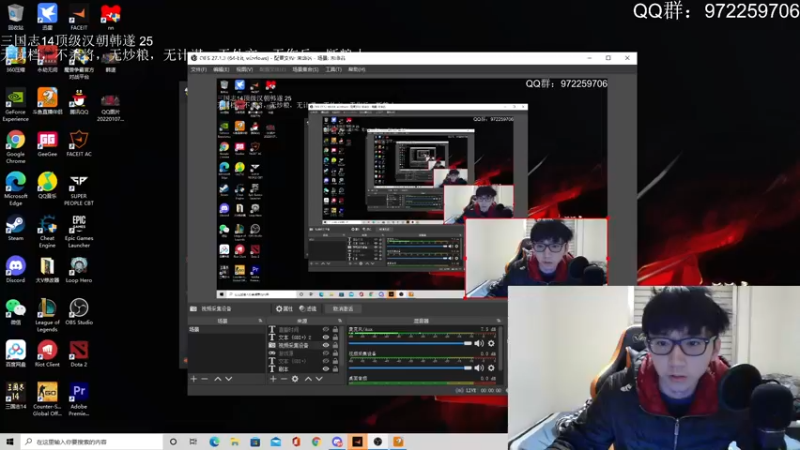
Task: Open the Adobe Premiere desktop shortcut
Action: point(79,399)
